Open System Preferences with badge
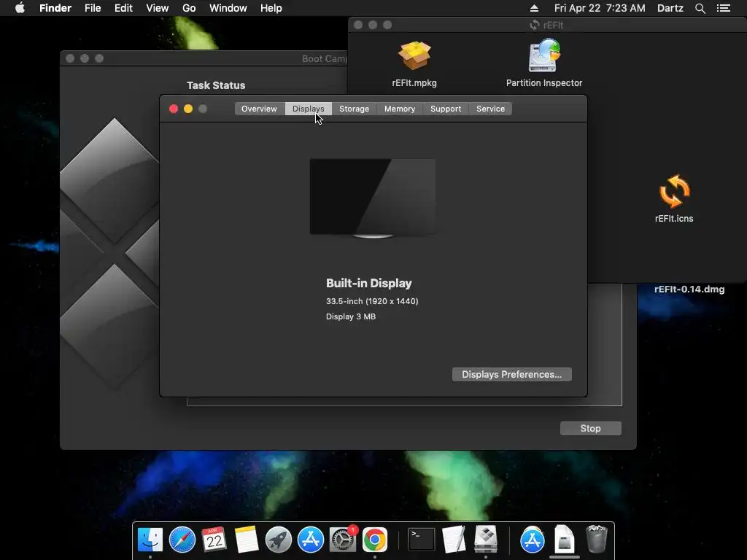 coord(343,540)
